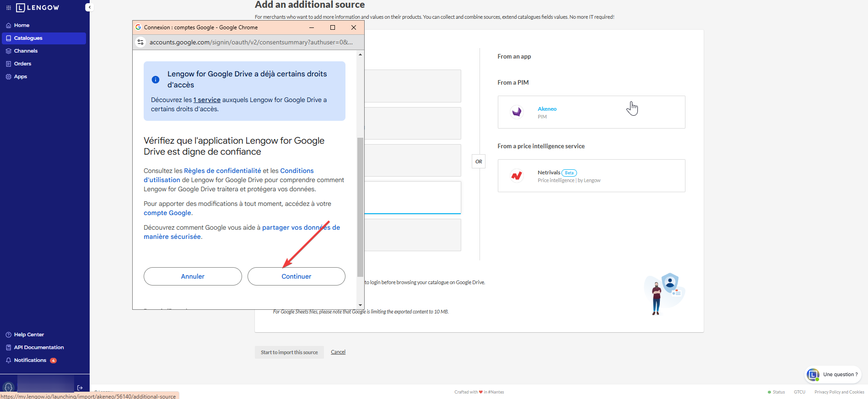The width and height of the screenshot is (868, 399).
Task: Click the site information icon in the address bar
Action: pyautogui.click(x=140, y=42)
